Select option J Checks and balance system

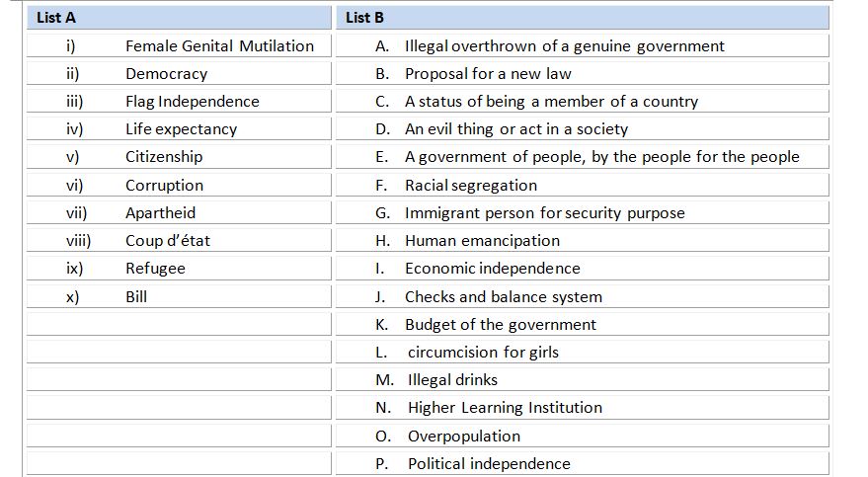click(x=583, y=296)
